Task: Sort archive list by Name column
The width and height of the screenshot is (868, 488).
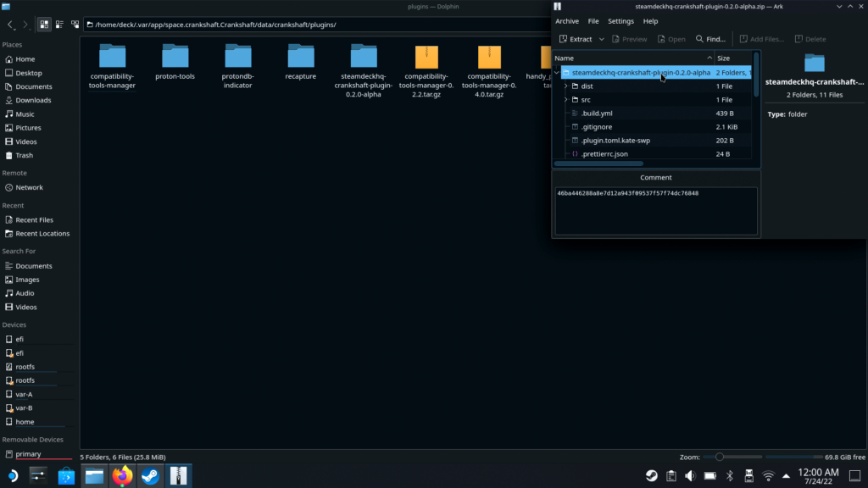Action: click(633, 58)
